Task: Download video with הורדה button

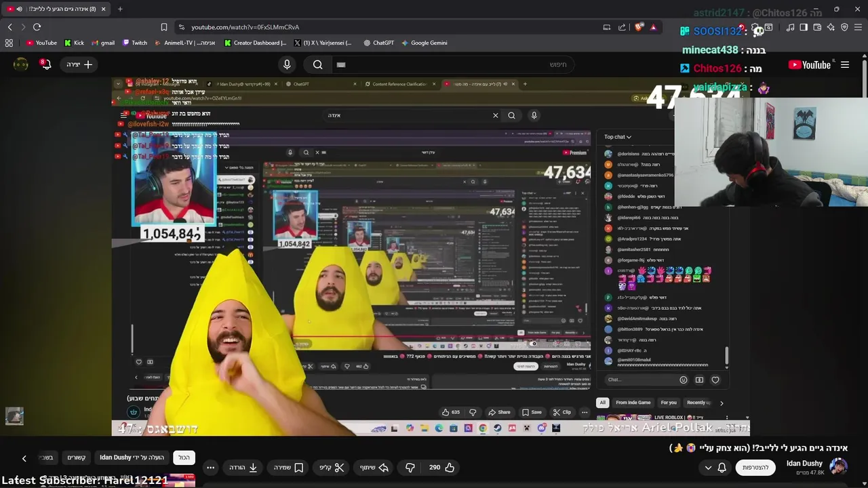Action: pyautogui.click(x=243, y=468)
